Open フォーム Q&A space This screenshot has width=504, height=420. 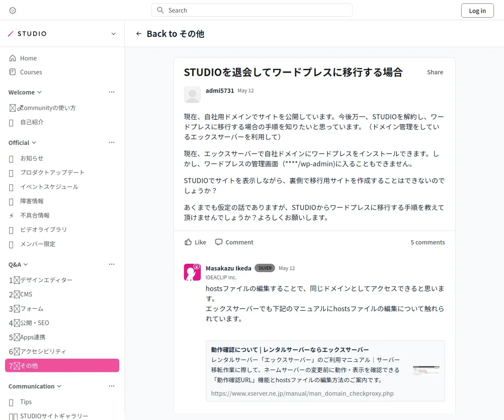(62, 308)
